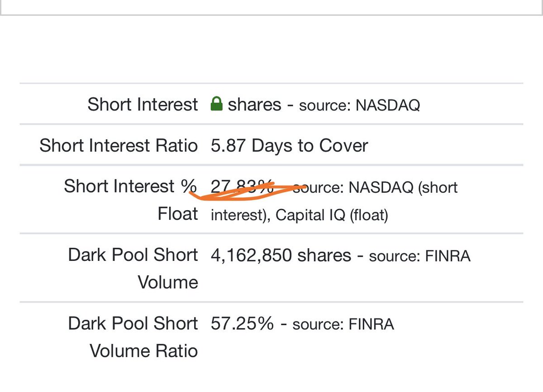Click the 'shares - source: NASDAQ' value
Screen dimensions: 543x392
tap(324, 104)
